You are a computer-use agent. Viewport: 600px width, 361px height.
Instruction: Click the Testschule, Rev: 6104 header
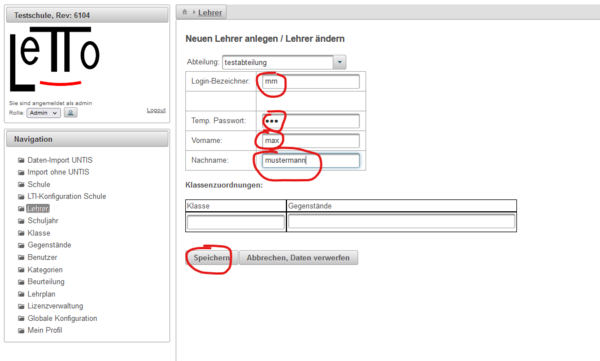click(87, 15)
